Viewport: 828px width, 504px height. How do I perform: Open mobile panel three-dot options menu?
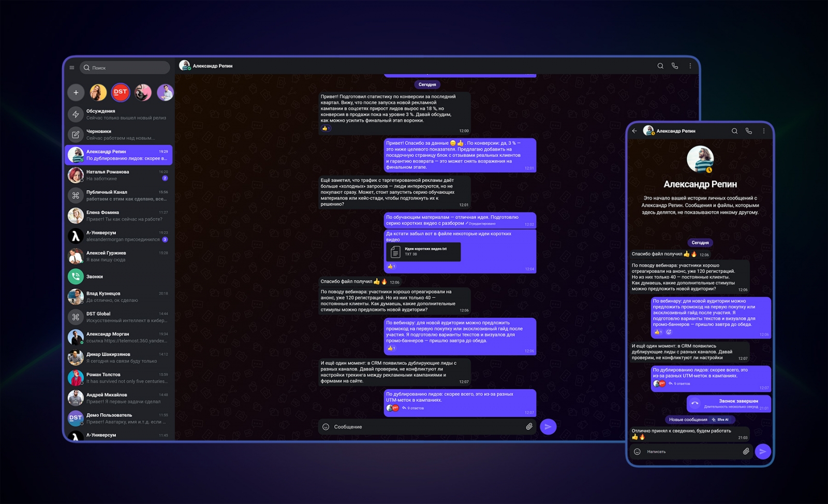pyautogui.click(x=763, y=131)
